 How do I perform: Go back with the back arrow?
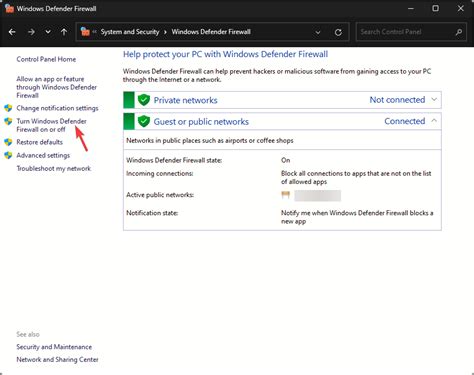(12, 32)
